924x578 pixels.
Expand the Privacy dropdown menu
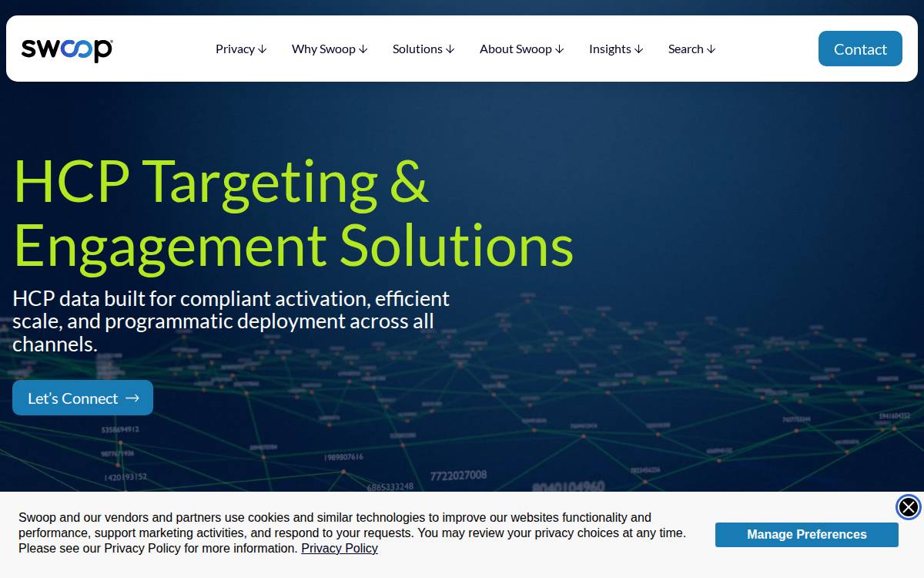241,49
